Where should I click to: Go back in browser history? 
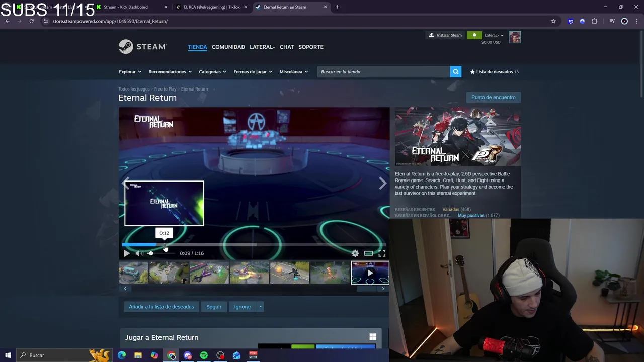(7, 21)
